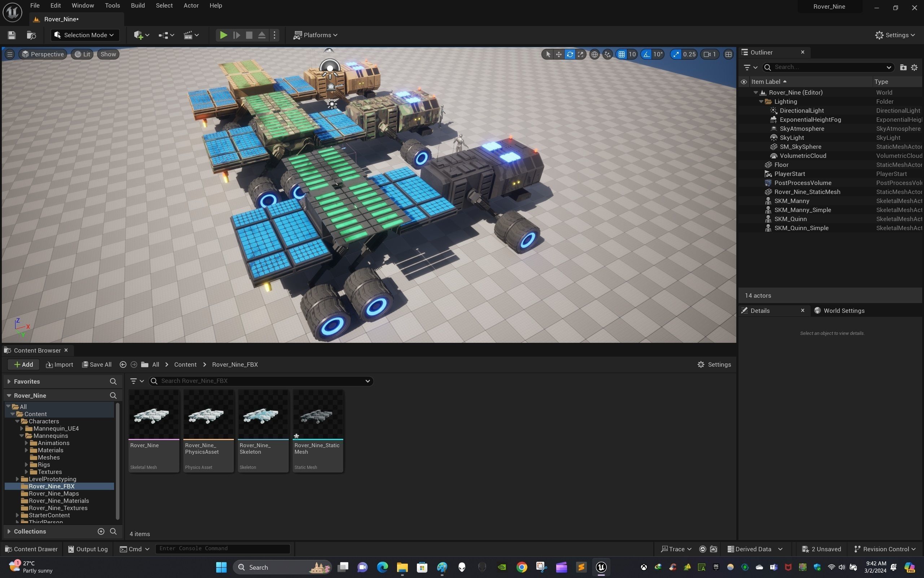The width and height of the screenshot is (924, 578).
Task: Open the Tools menu
Action: (112, 5)
